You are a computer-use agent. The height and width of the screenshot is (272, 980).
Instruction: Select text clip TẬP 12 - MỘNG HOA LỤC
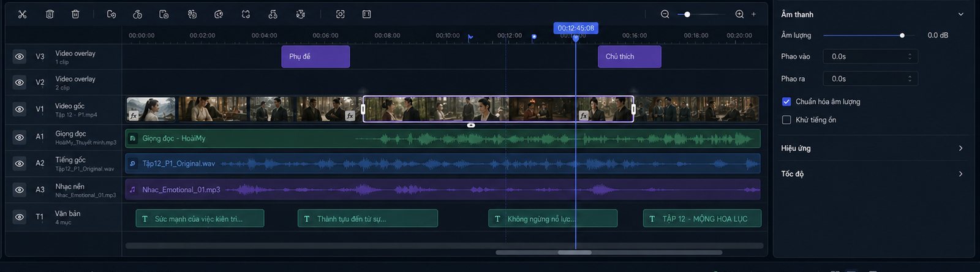click(702, 219)
